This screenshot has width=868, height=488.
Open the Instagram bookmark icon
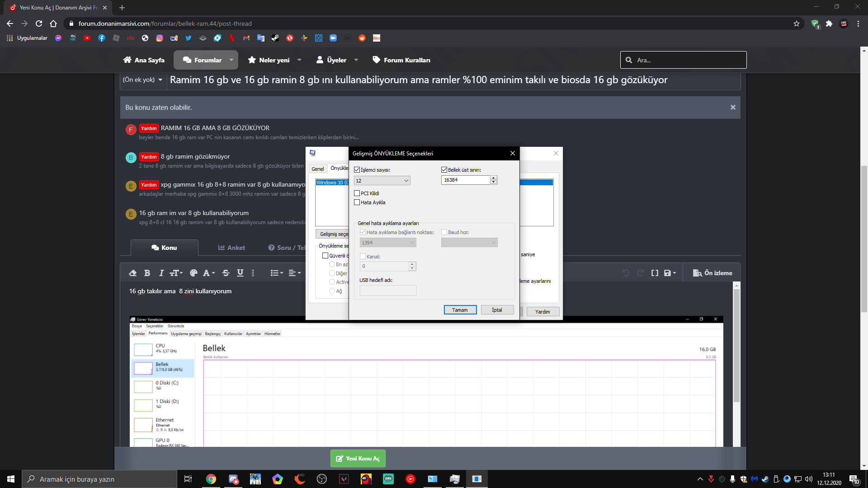160,38
